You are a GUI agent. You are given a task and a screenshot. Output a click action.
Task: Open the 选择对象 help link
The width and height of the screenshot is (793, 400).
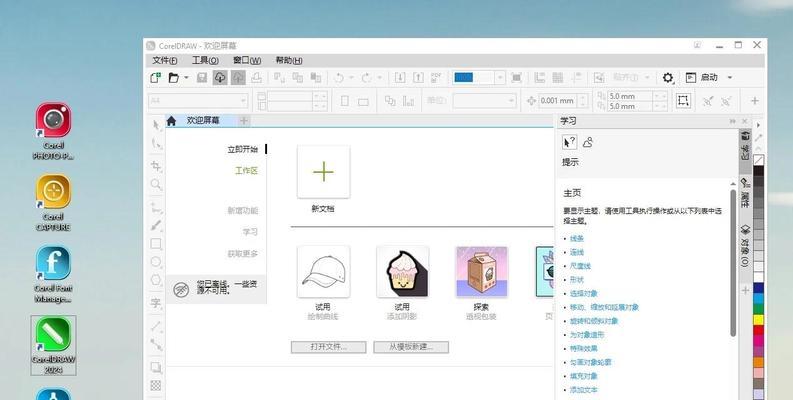click(x=582, y=293)
